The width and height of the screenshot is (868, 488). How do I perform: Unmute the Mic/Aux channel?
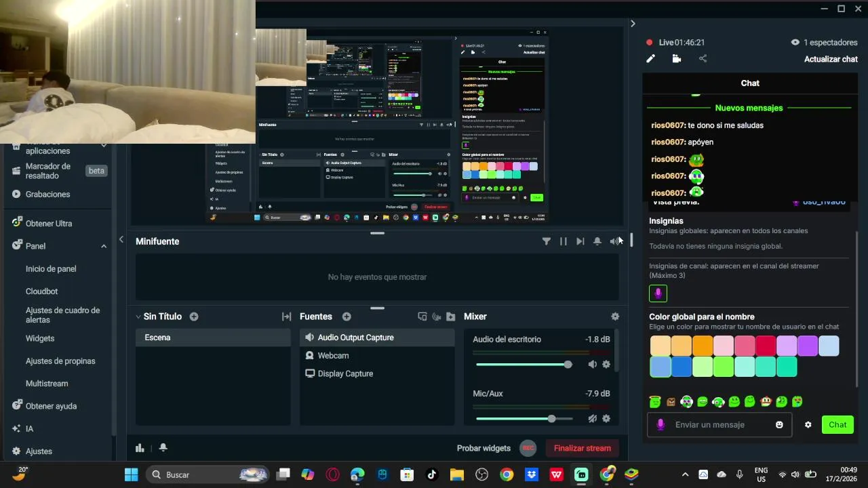click(x=593, y=419)
